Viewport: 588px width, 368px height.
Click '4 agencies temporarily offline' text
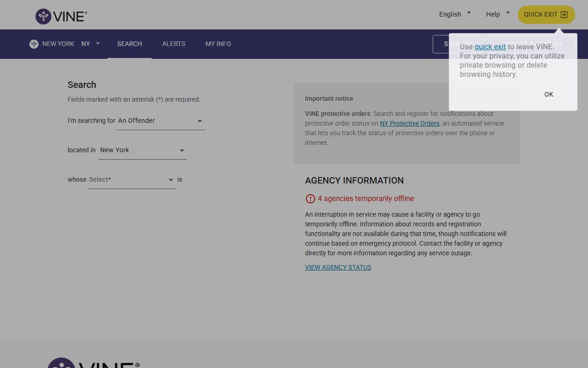click(366, 199)
